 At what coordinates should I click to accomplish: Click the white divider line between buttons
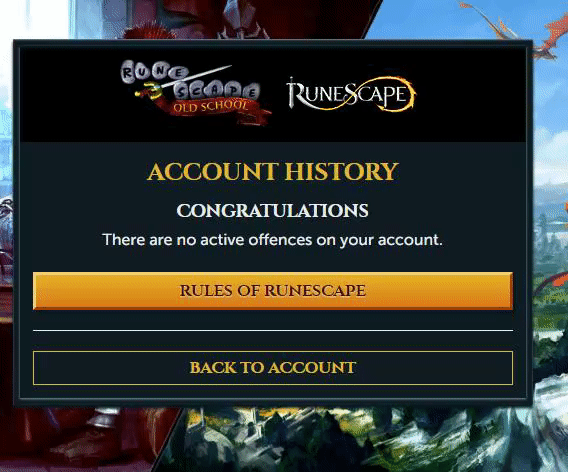pyautogui.click(x=273, y=330)
